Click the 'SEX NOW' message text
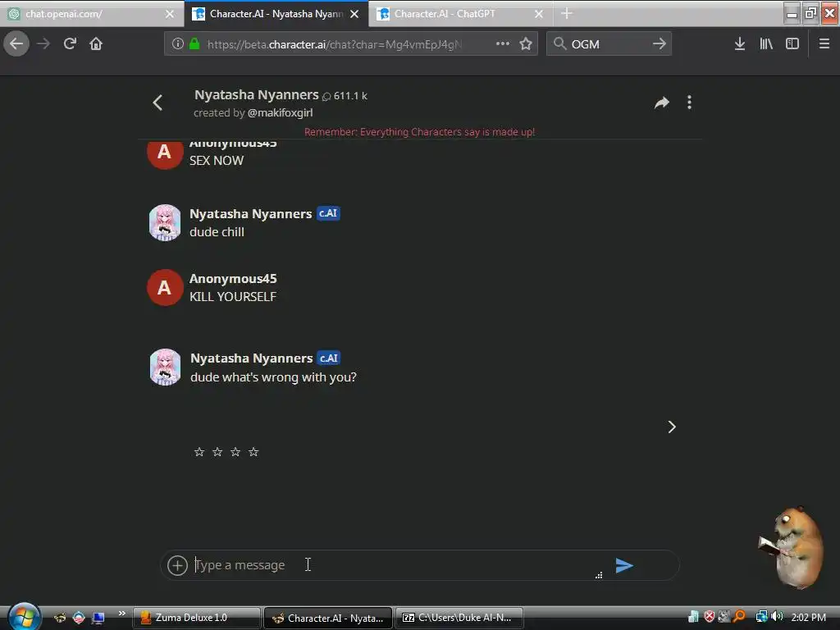840x630 pixels. pyautogui.click(x=217, y=161)
